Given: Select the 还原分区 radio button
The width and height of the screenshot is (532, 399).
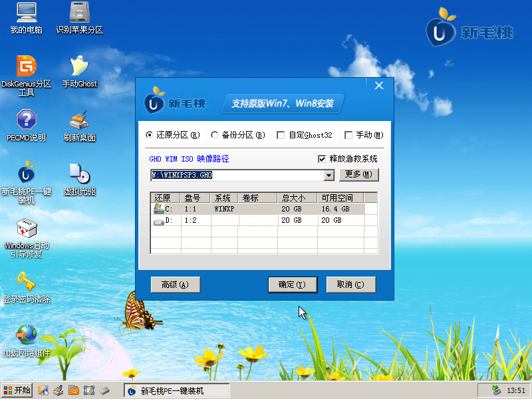Looking at the screenshot, I should pos(150,135).
